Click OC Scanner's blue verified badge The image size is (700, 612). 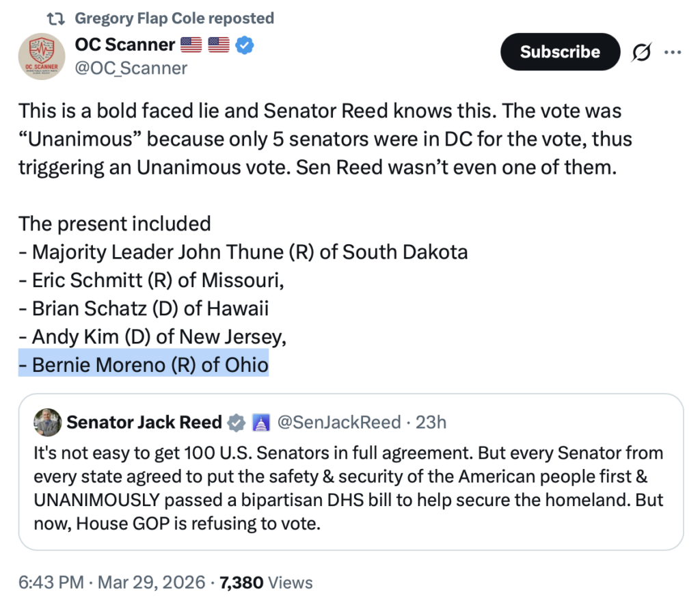click(x=245, y=46)
